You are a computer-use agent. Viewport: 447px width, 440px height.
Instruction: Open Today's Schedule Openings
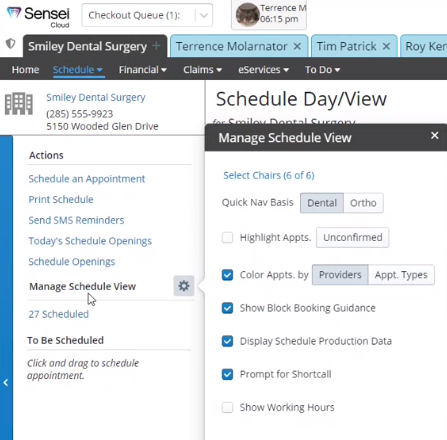90,241
